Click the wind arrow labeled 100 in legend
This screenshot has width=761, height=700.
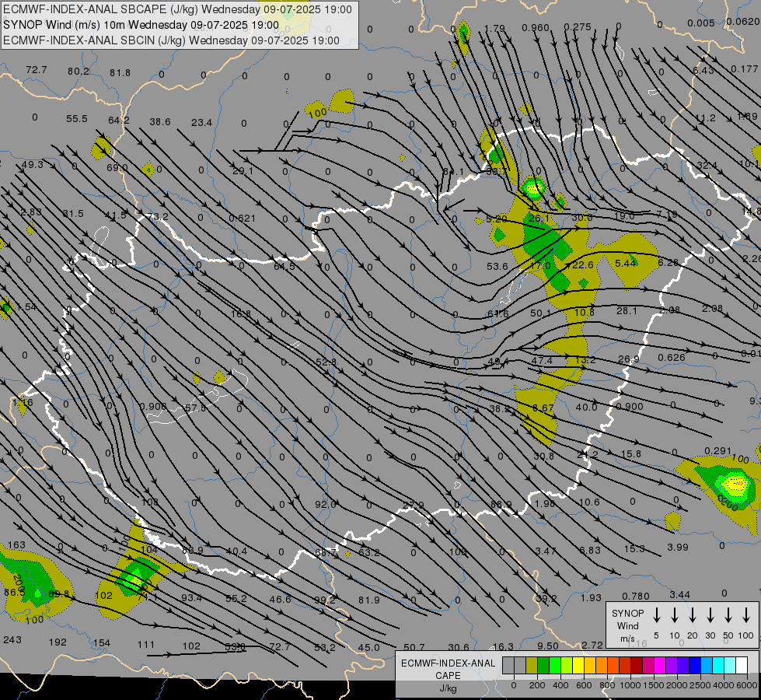coord(746,615)
